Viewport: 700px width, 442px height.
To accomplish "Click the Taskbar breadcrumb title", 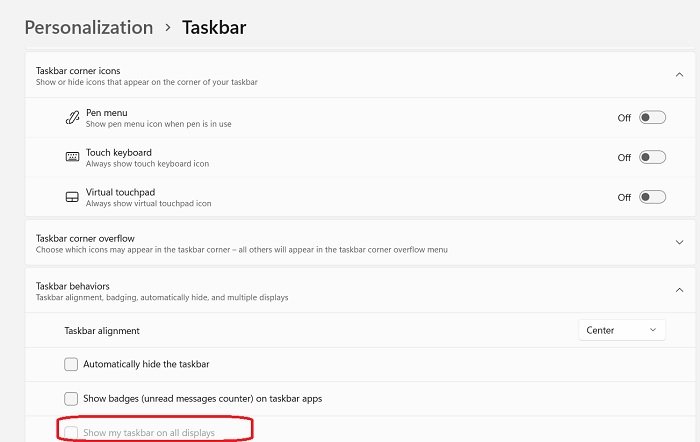I will pos(214,27).
